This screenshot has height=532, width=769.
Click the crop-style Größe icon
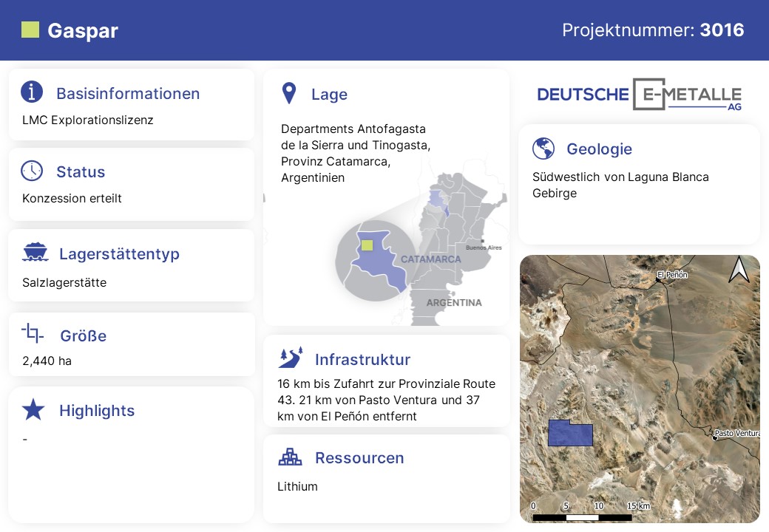[33, 333]
